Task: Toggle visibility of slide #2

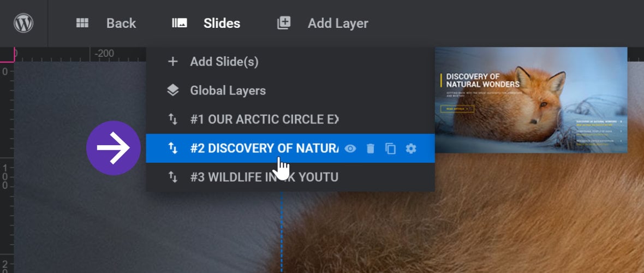Action: point(350,149)
